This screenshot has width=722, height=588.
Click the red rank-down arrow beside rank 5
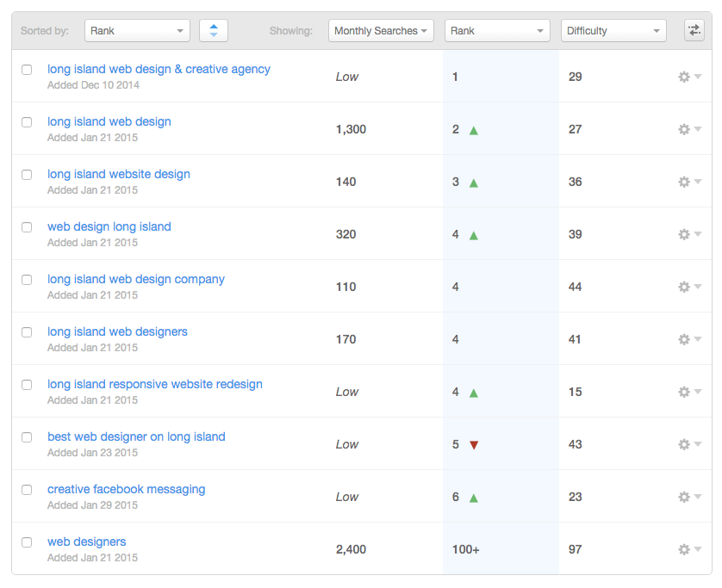click(x=473, y=445)
